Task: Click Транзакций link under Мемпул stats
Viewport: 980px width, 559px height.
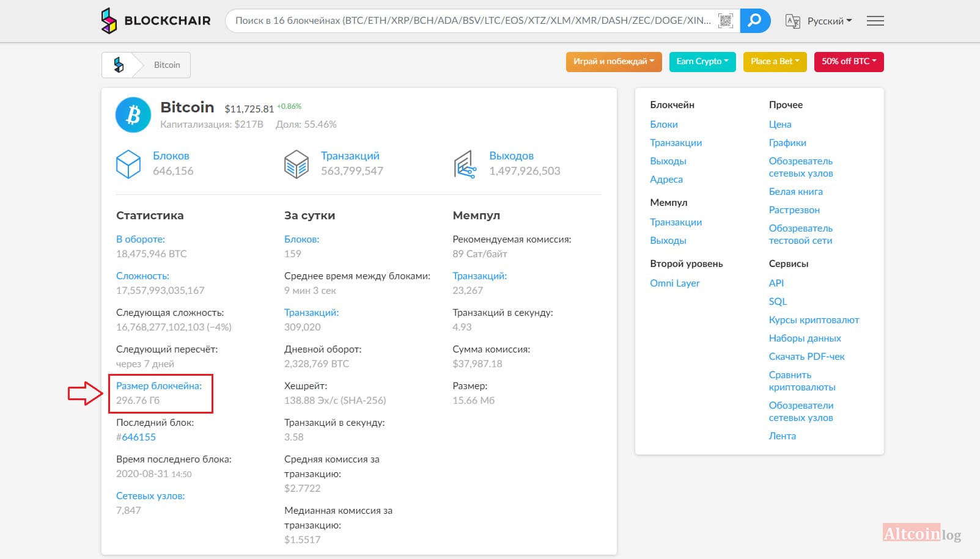Action: (479, 276)
